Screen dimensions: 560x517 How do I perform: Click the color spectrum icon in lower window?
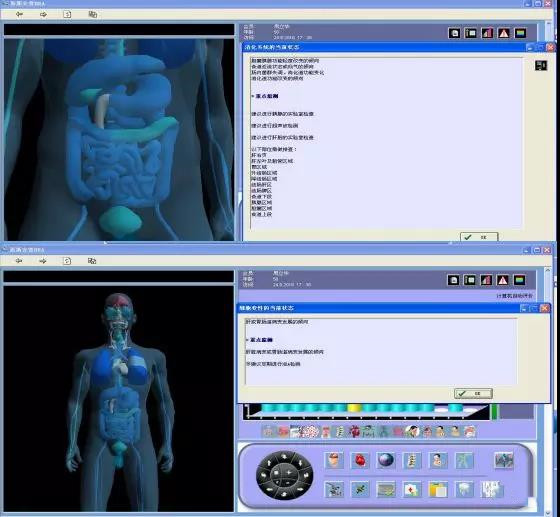point(519,280)
